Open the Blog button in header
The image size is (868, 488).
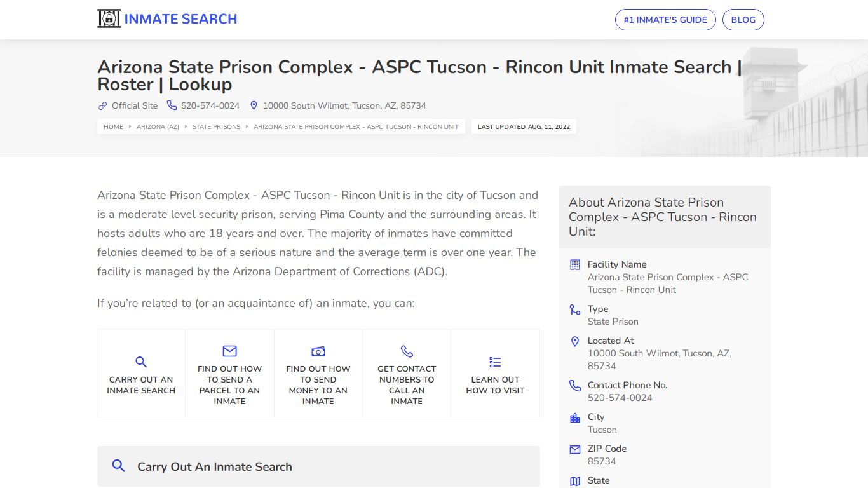point(743,20)
